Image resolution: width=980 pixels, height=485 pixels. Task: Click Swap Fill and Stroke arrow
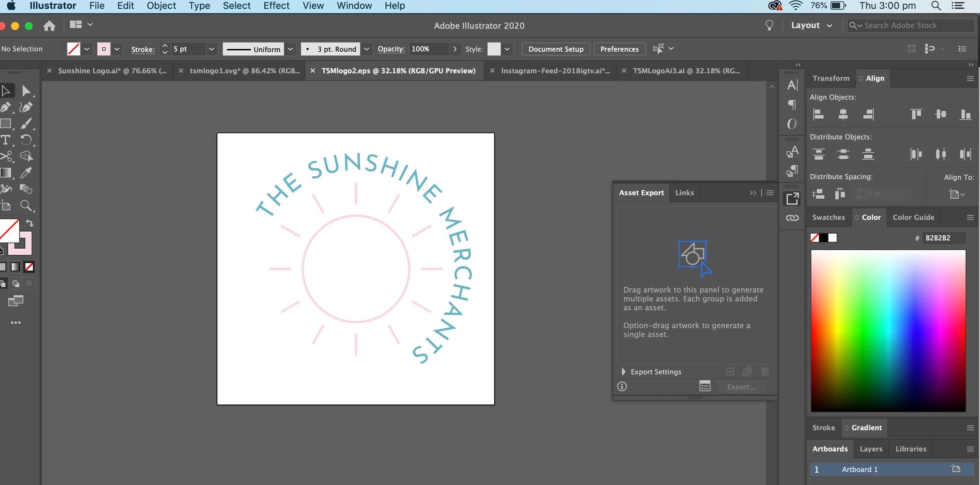30,223
